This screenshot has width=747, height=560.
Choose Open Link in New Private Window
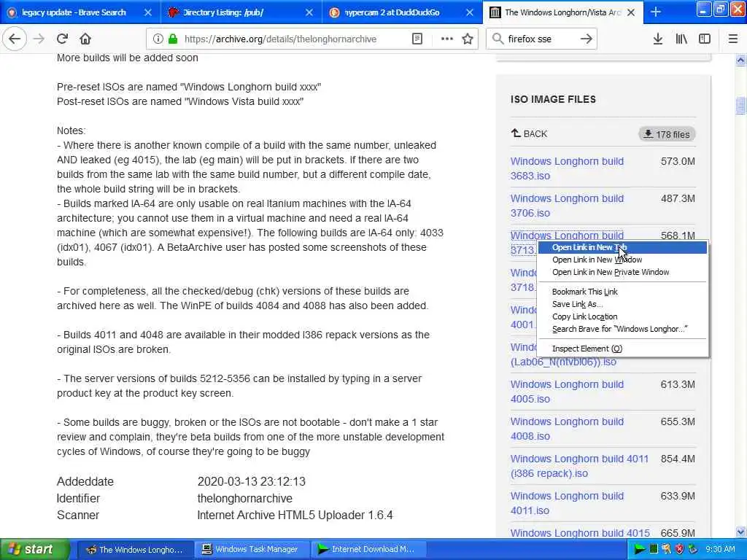coord(622,273)
